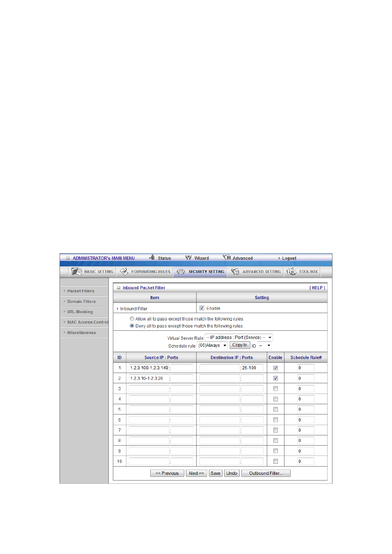Toggle Enable checkbox for rule 6
This screenshot has width=392, height=554.
(x=275, y=420)
